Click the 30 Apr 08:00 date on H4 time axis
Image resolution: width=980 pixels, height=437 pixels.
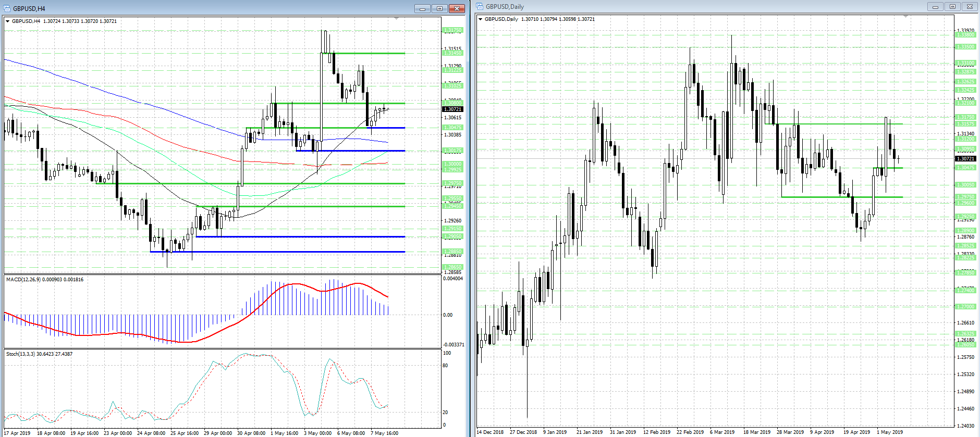(x=251, y=433)
